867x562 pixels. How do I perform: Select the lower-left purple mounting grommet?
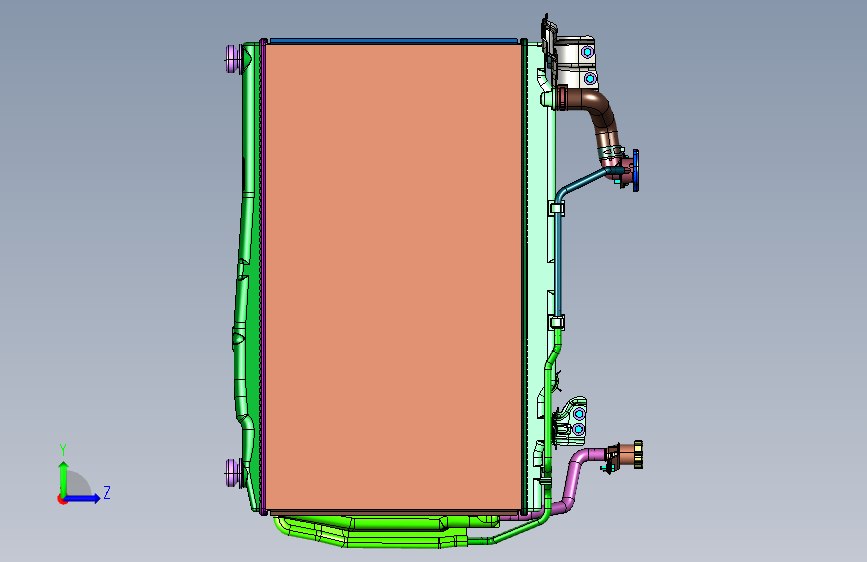233,473
